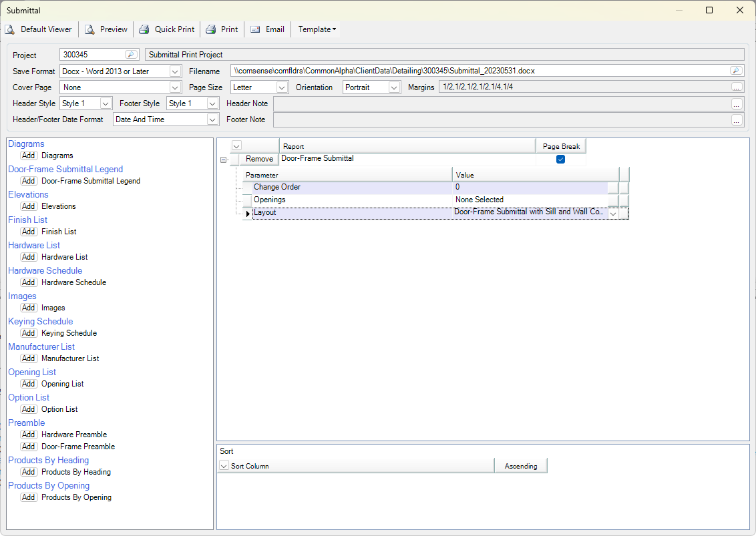The image size is (756, 536).
Task: Click the Project number lookup icon
Action: click(131, 55)
